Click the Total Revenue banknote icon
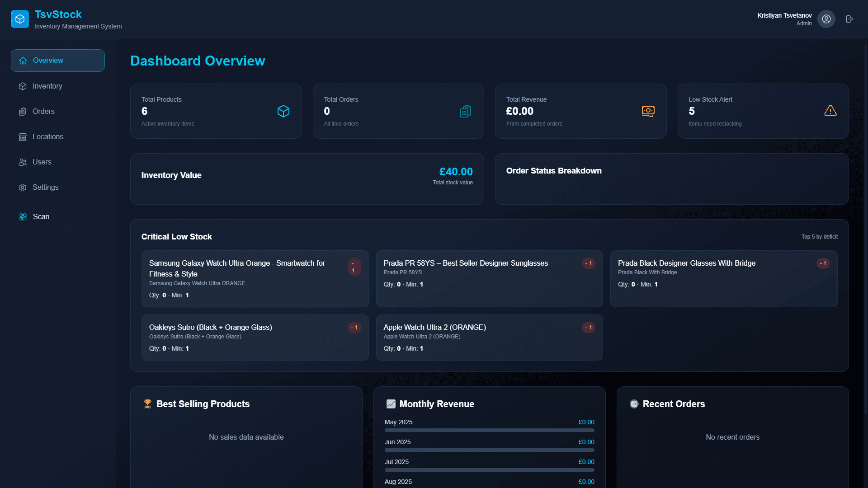Screen dimensions: 868x488 648,111
